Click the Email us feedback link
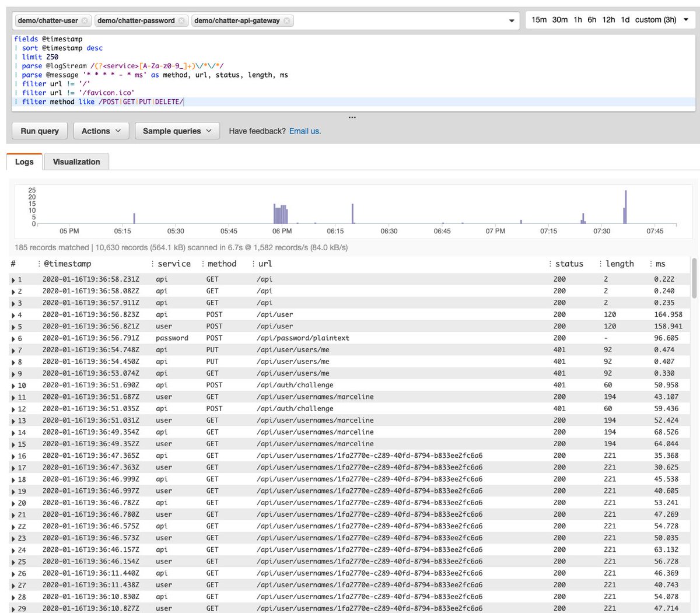Viewport: 700px width, 613px height. coord(305,131)
